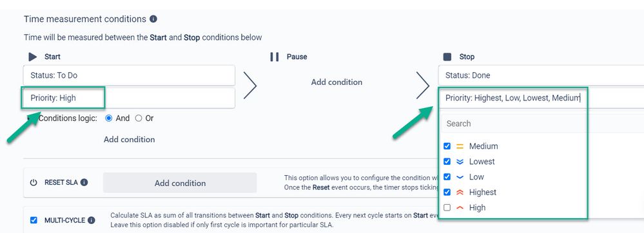Select the Or conditions logic radio
The image size is (644, 233).
[139, 118]
